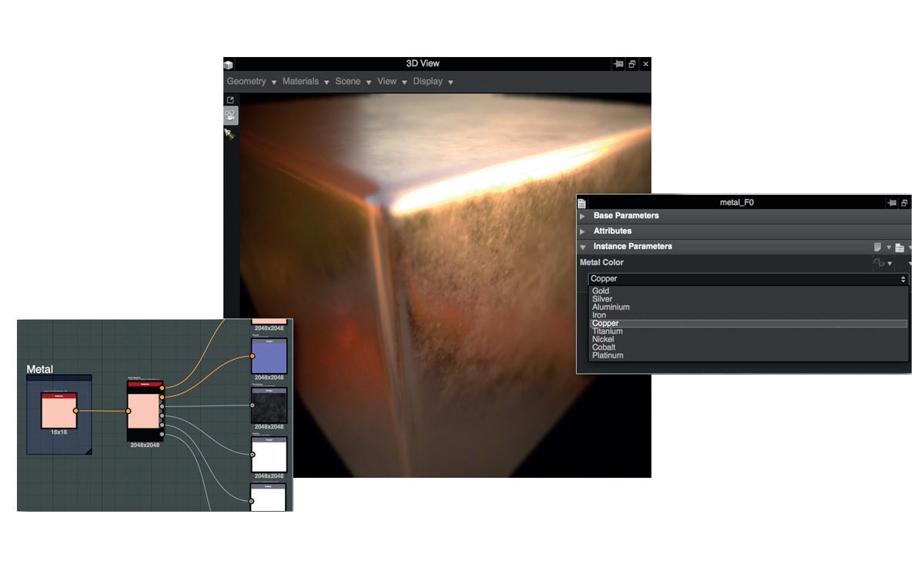Viewport: 924px width, 578px height.
Task: Open the function curve icon for Metal Color
Action: pyautogui.click(x=878, y=263)
